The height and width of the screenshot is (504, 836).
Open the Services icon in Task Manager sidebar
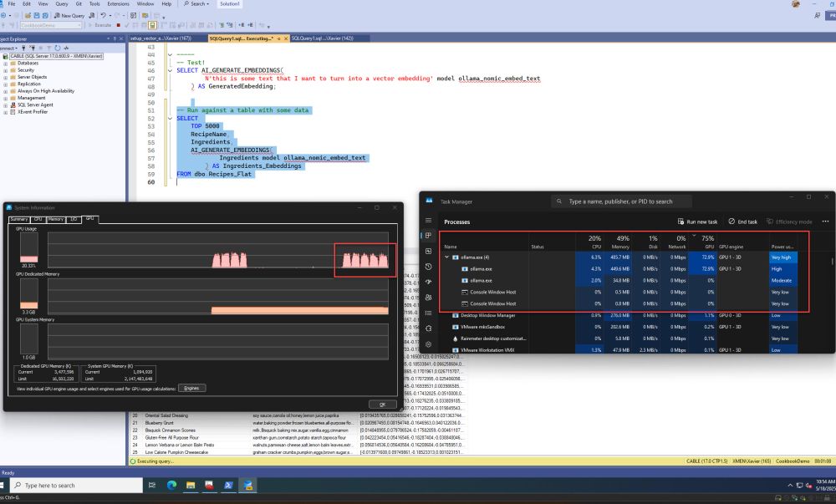click(x=428, y=328)
